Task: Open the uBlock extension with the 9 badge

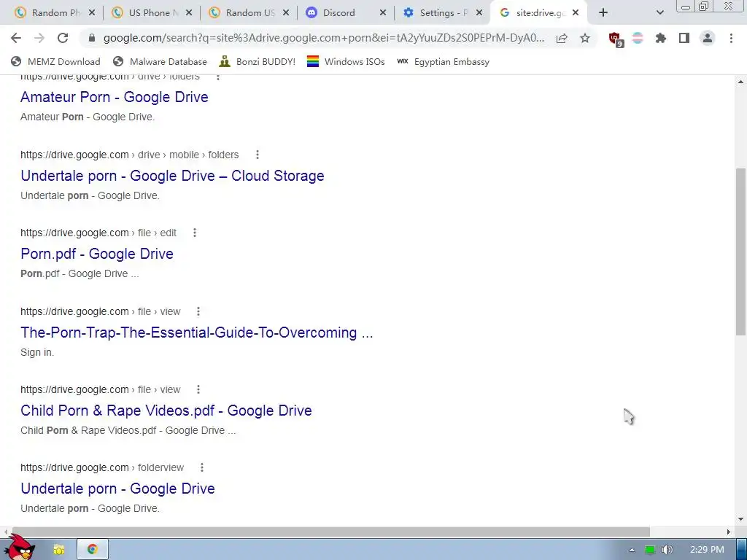Action: coord(616,39)
